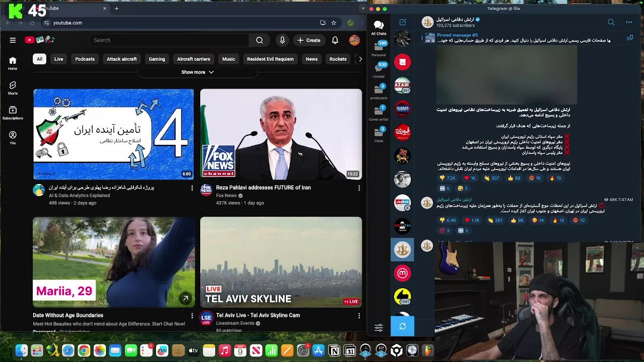Open Shorts in the YouTube sidebar
Image resolution: width=644 pixels, height=362 pixels.
pos(13,88)
